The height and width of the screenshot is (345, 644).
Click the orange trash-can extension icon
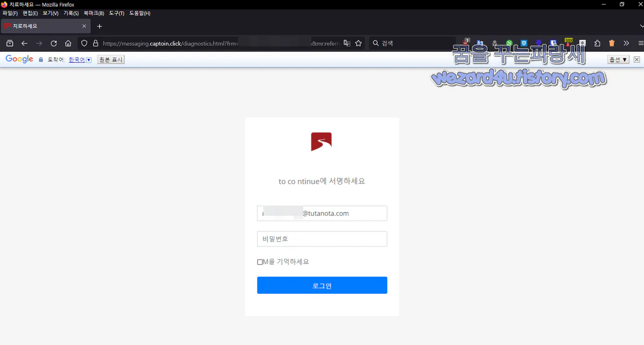coord(612,43)
